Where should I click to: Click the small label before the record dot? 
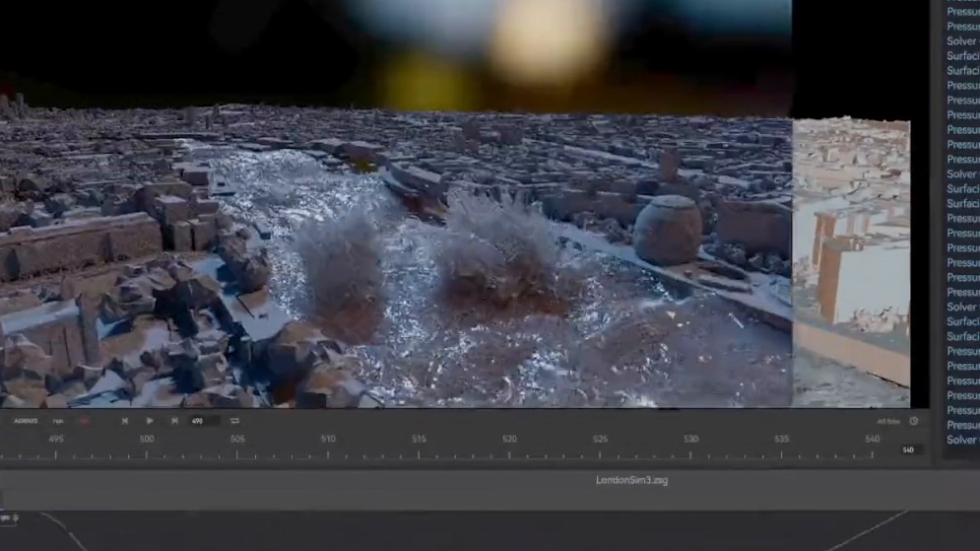[58, 421]
